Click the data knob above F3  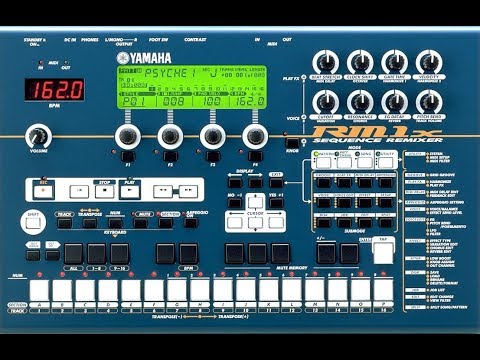coord(212,136)
